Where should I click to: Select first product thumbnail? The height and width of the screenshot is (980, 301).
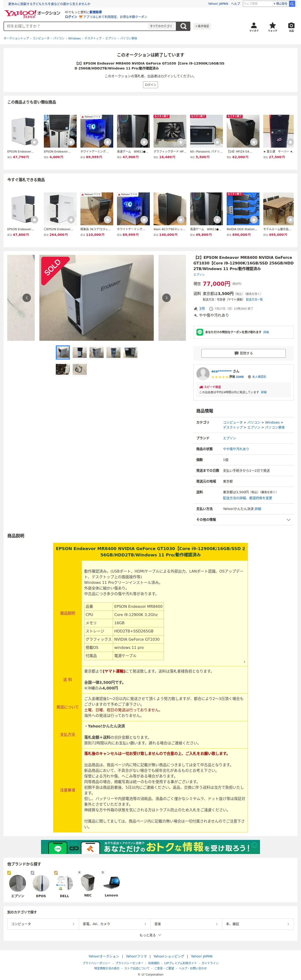tap(63, 352)
